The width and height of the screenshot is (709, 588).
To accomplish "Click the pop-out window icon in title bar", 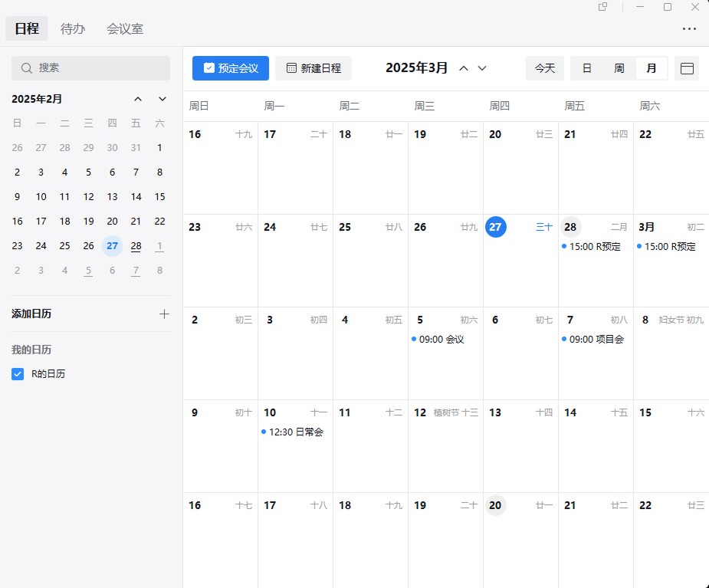I will (x=603, y=7).
